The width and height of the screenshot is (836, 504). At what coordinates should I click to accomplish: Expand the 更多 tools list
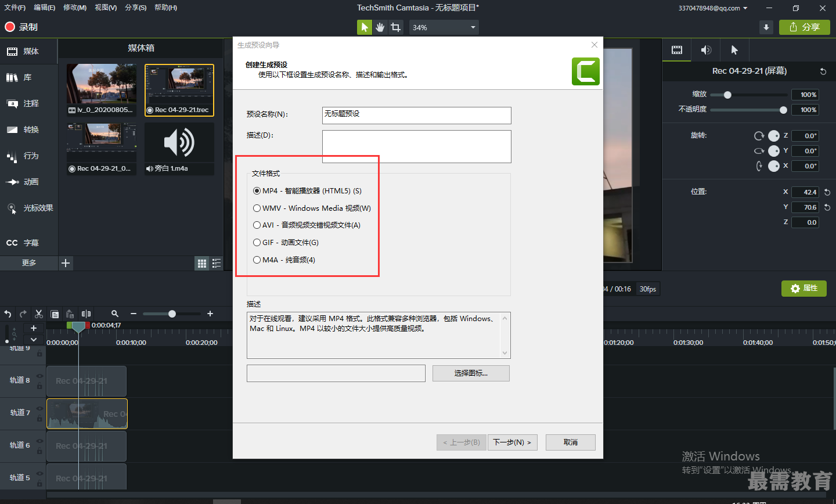29,263
